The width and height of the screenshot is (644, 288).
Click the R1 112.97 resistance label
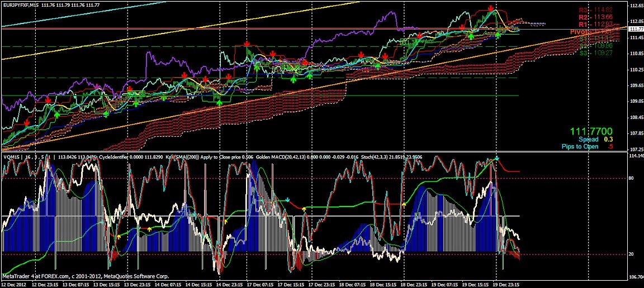(595, 24)
